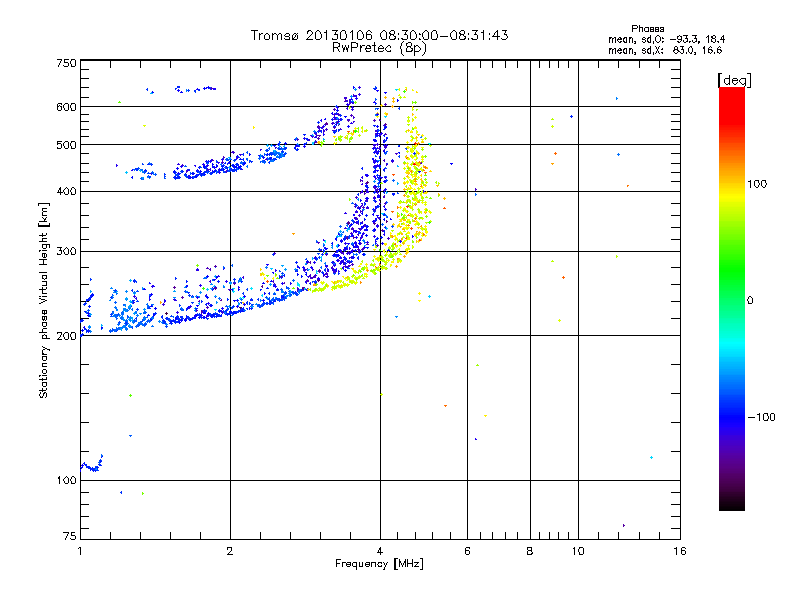Viewport: 800px width, 600px height.
Task: Click the blue trace near 100 km at 1 MHz
Action: coord(92,465)
